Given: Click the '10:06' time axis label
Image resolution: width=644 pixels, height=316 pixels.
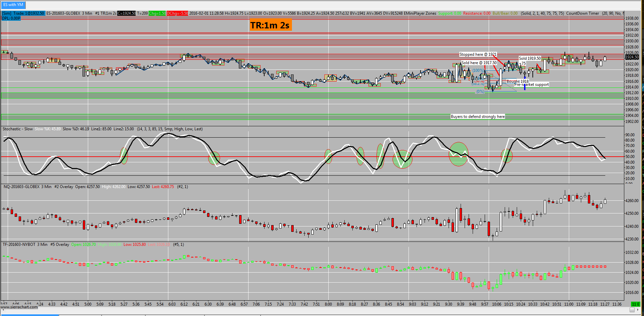Looking at the screenshot, I should click(497, 304).
